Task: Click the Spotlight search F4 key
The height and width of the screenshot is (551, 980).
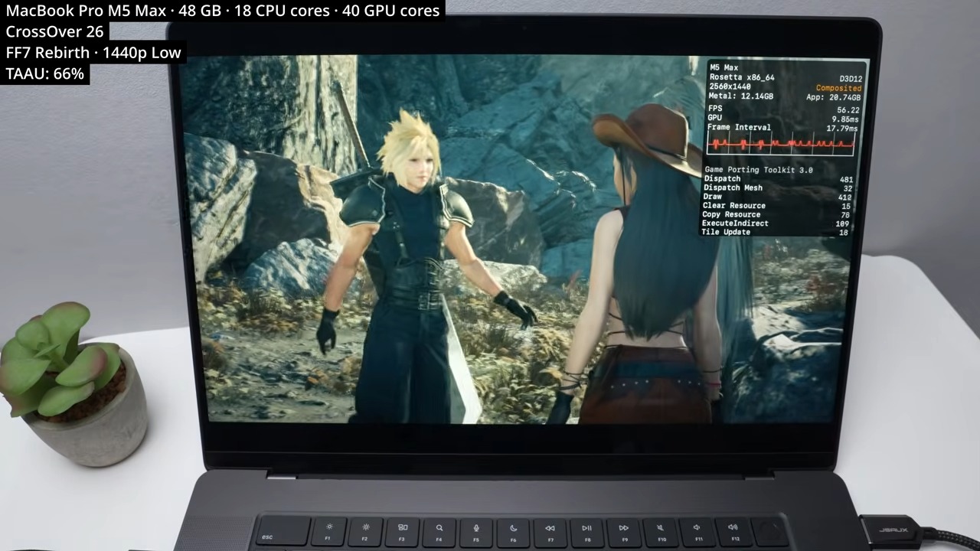Action: point(439,530)
